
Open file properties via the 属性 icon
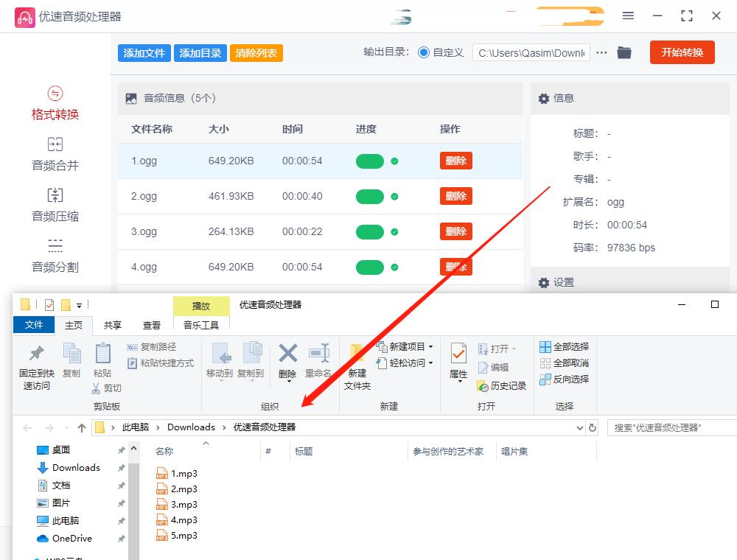click(458, 367)
